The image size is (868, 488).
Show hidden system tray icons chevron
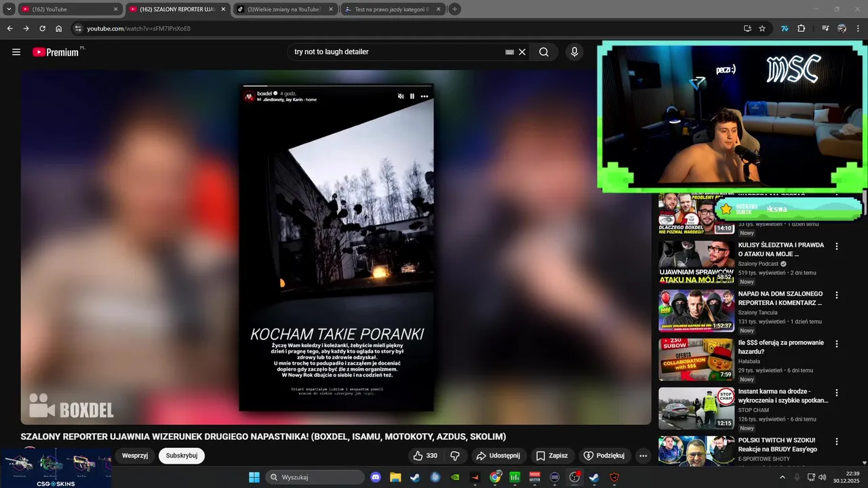[x=782, y=477]
